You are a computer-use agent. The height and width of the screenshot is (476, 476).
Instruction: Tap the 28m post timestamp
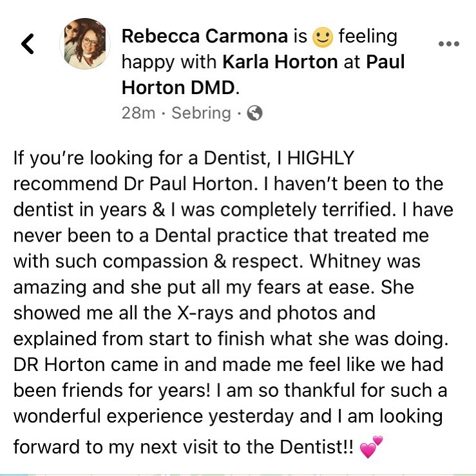[x=138, y=113]
